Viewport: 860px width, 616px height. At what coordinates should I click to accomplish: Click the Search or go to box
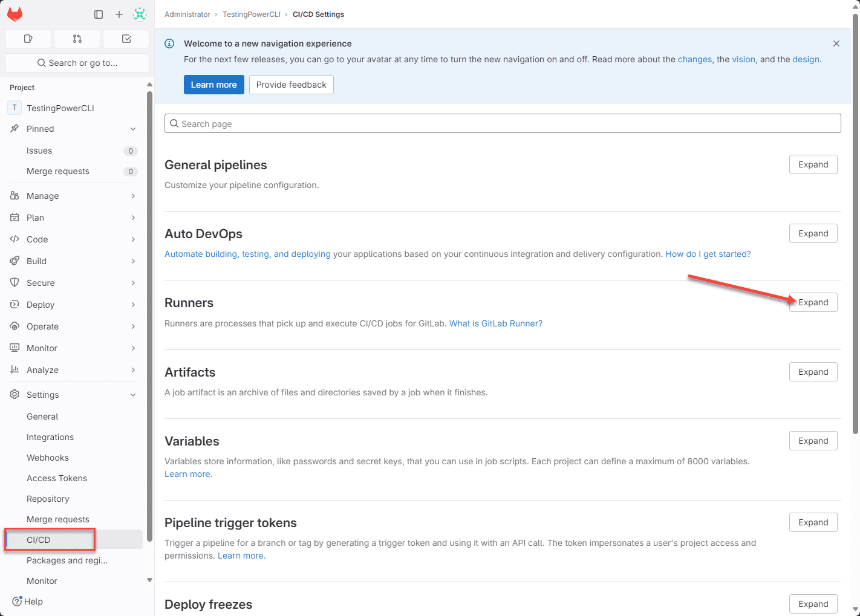pos(77,63)
